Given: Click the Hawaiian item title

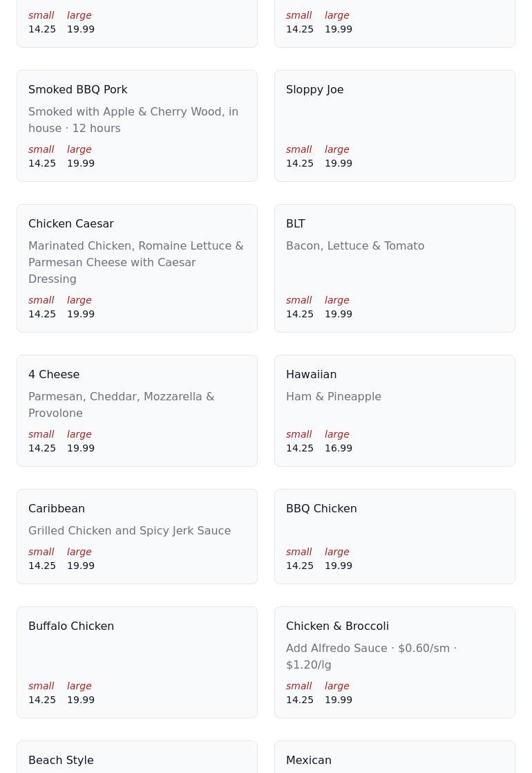Looking at the screenshot, I should pos(311,375).
